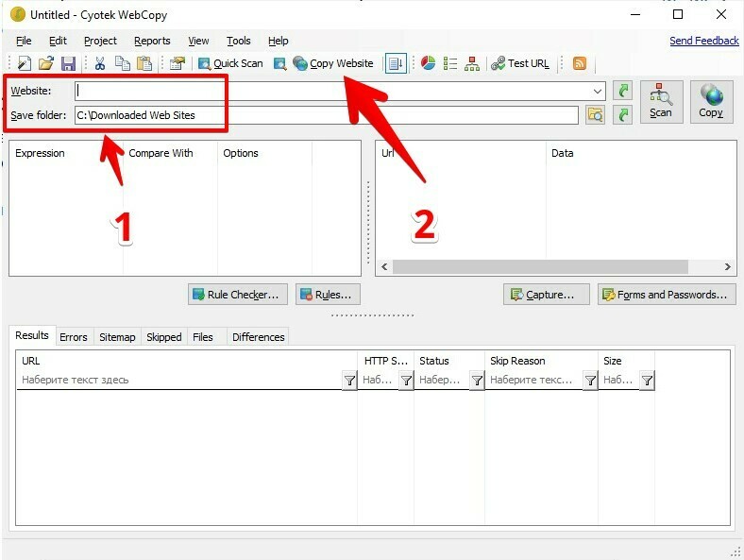Open the Reports menu
744x560 pixels.
coord(152,41)
